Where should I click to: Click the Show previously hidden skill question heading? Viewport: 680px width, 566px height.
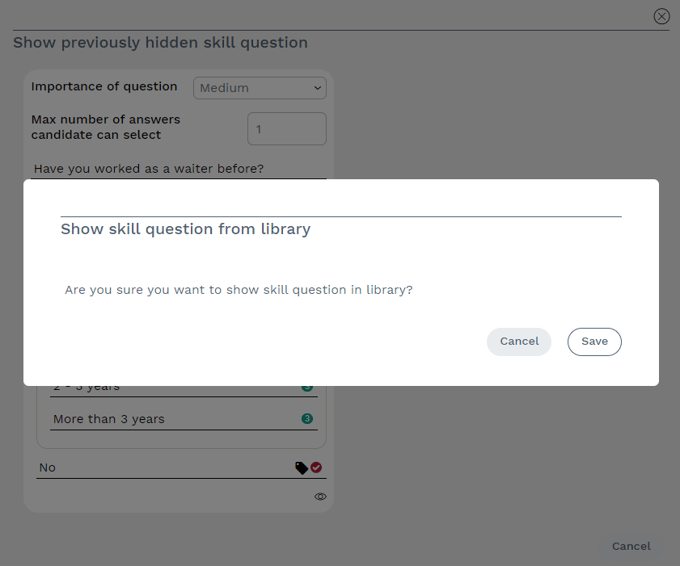tap(160, 43)
